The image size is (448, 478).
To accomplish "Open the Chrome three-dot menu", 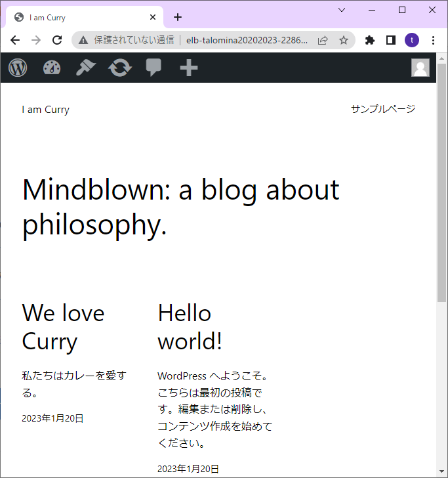I will [x=433, y=40].
